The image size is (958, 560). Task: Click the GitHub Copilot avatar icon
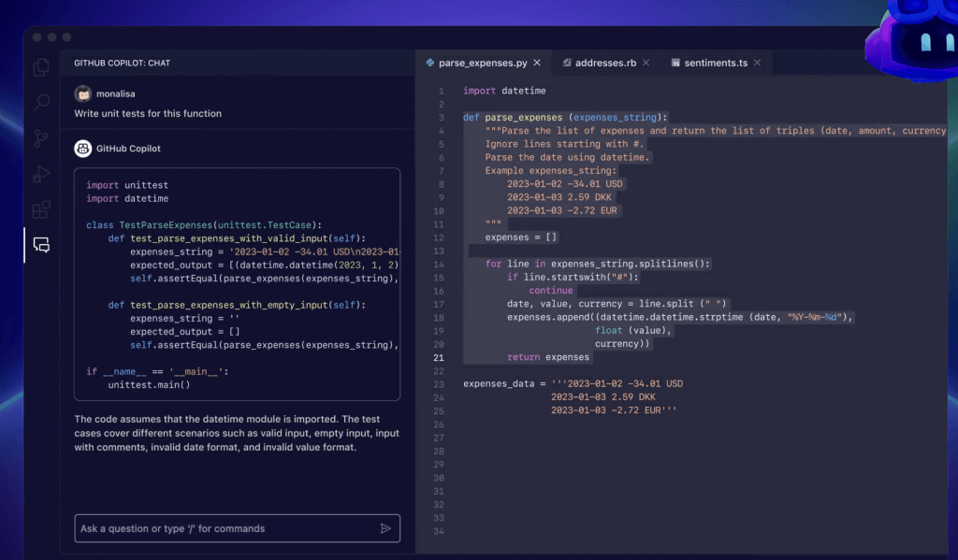[x=83, y=150]
